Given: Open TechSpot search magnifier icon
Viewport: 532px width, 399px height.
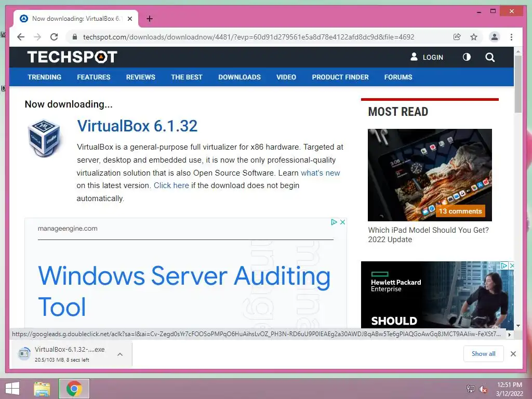Looking at the screenshot, I should 490,57.
